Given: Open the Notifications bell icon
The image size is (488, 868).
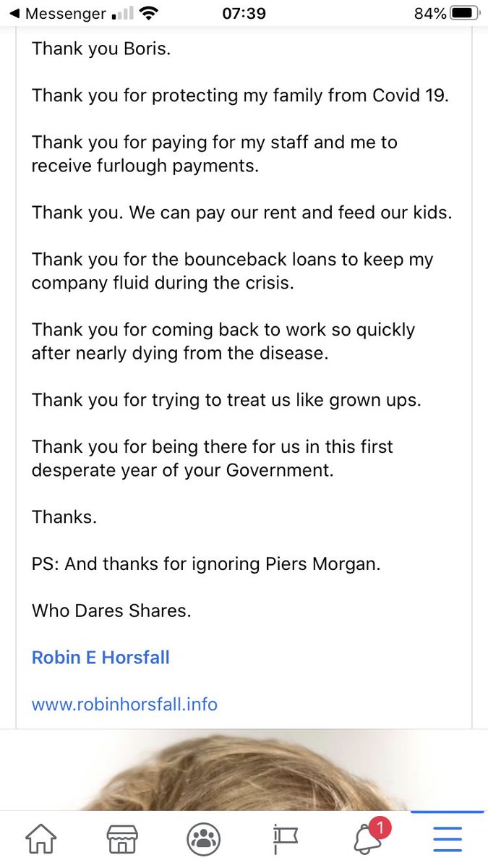Looking at the screenshot, I should (367, 841).
